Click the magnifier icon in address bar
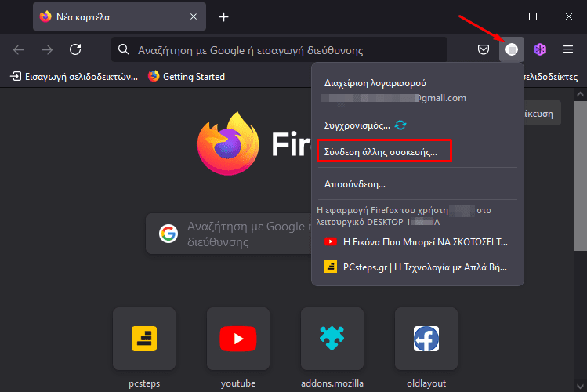 coord(124,49)
